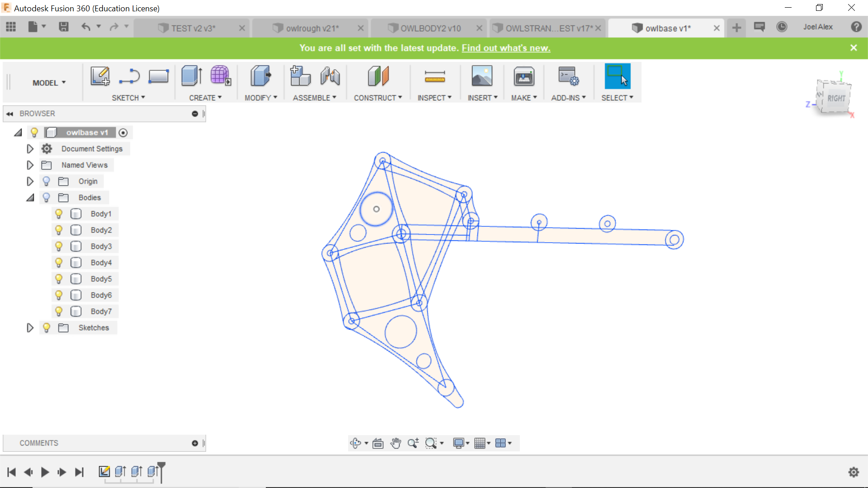Open the INSERT menu
The height and width of the screenshot is (488, 868).
[x=482, y=98]
